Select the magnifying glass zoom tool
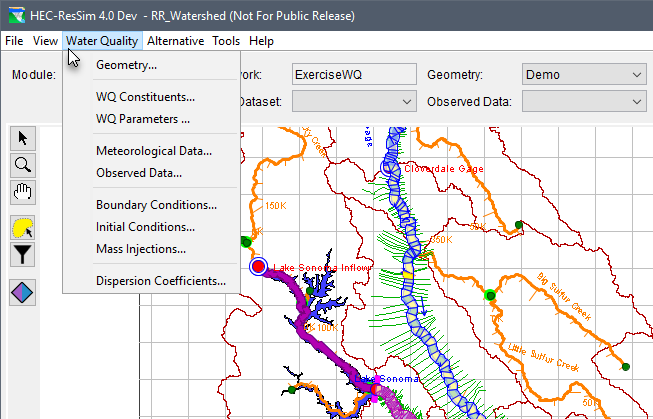Viewport: 653px width, 419px height. click(23, 165)
